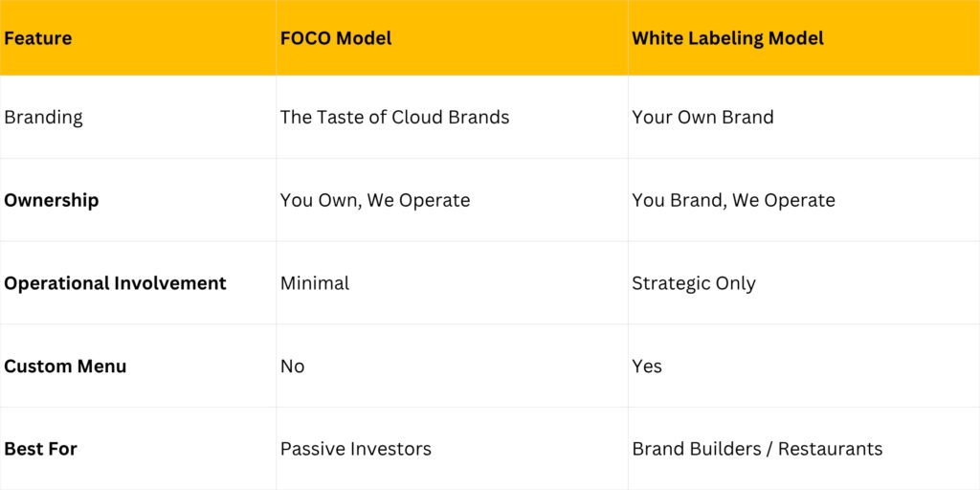This screenshot has height=490, width=980.
Task: Click the 'You Brand, We Operate' cell
Action: coord(733,201)
